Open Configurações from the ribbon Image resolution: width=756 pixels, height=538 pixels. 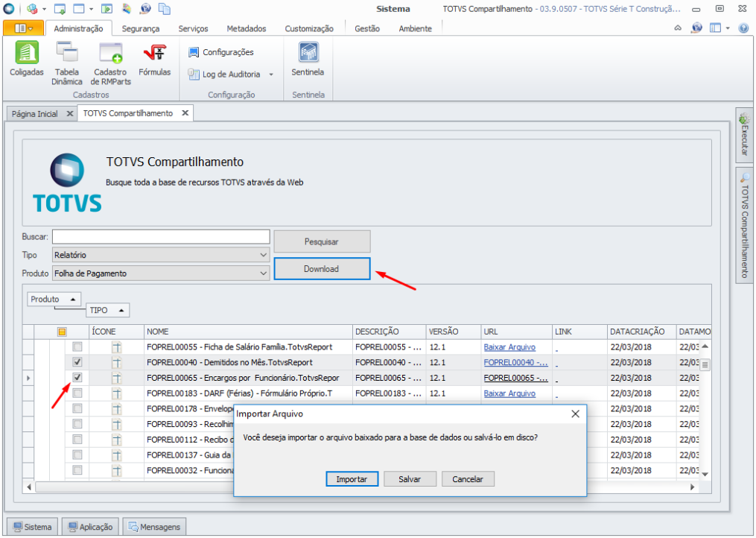click(221, 52)
